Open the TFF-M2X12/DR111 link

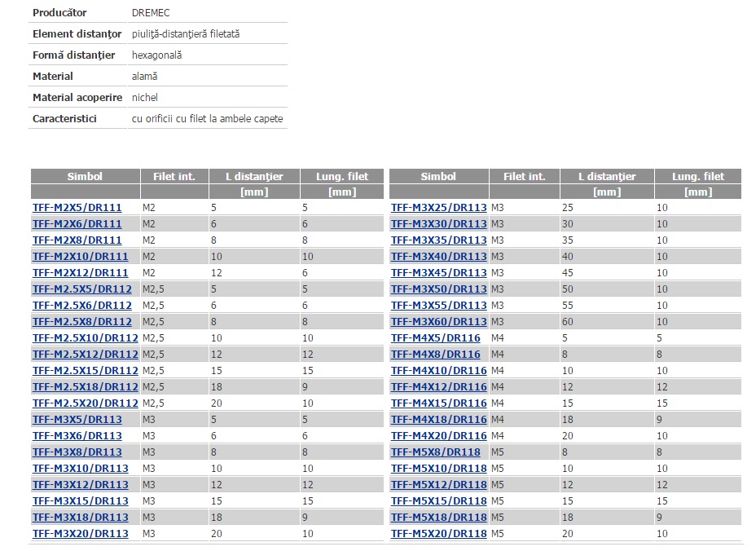[81, 272]
